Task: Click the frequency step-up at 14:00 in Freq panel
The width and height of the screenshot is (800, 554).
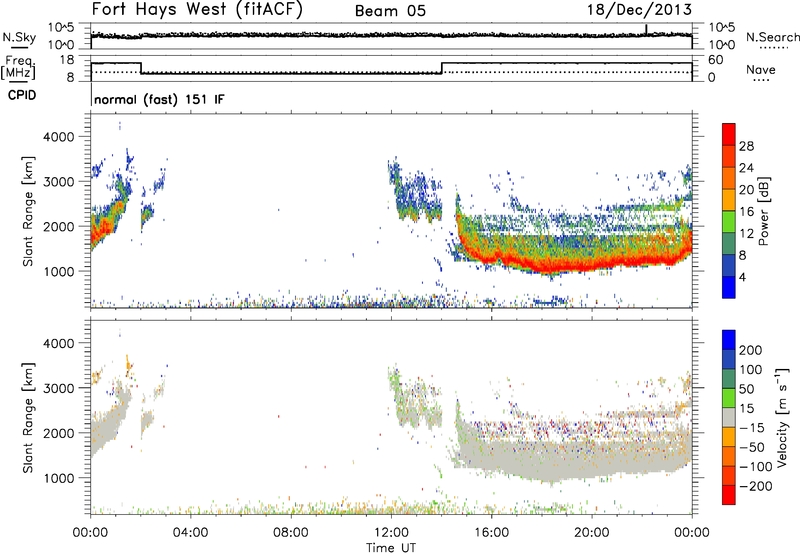Action: (442, 68)
